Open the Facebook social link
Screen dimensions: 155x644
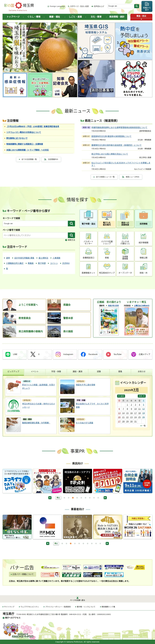click(x=90, y=354)
